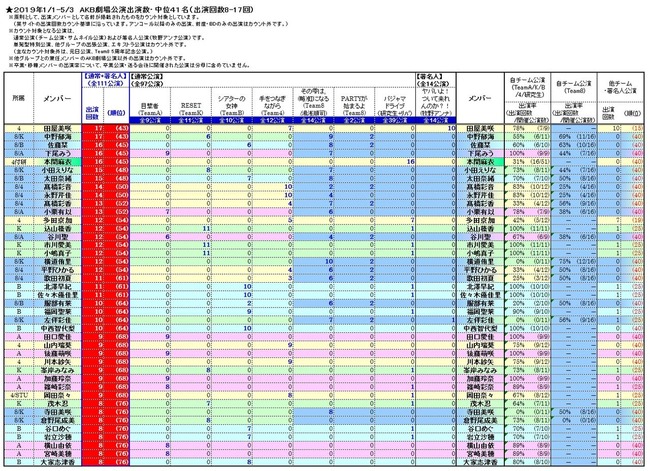Select the 63% (10/16) cell
The height and width of the screenshot is (471, 650).
(x=574, y=145)
